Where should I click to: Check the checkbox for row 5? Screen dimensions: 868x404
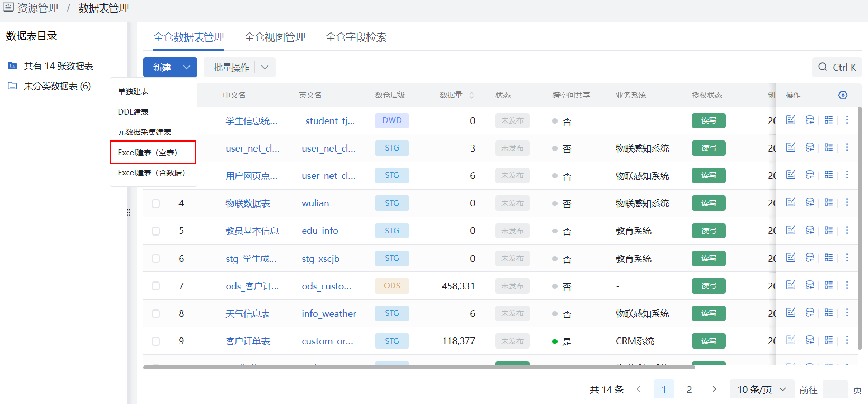click(x=156, y=231)
